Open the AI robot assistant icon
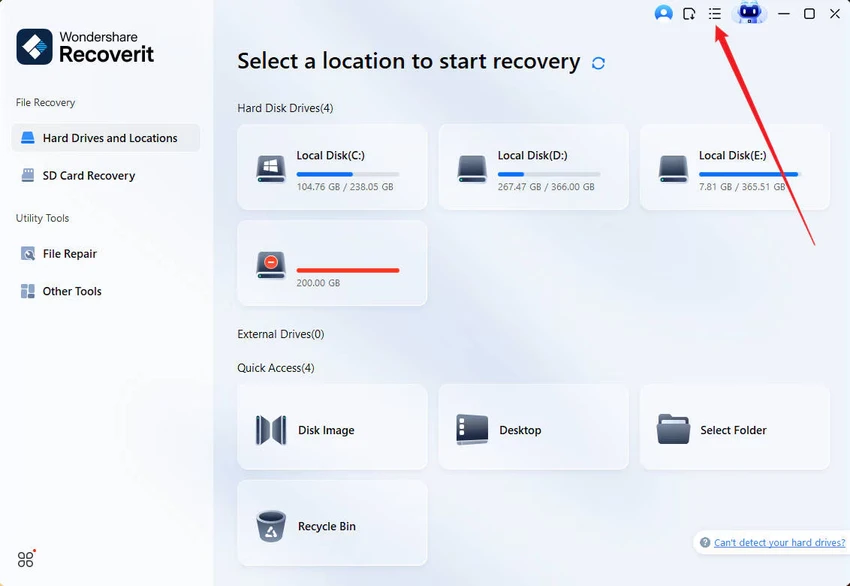Image resolution: width=850 pixels, height=586 pixels. pos(749,13)
